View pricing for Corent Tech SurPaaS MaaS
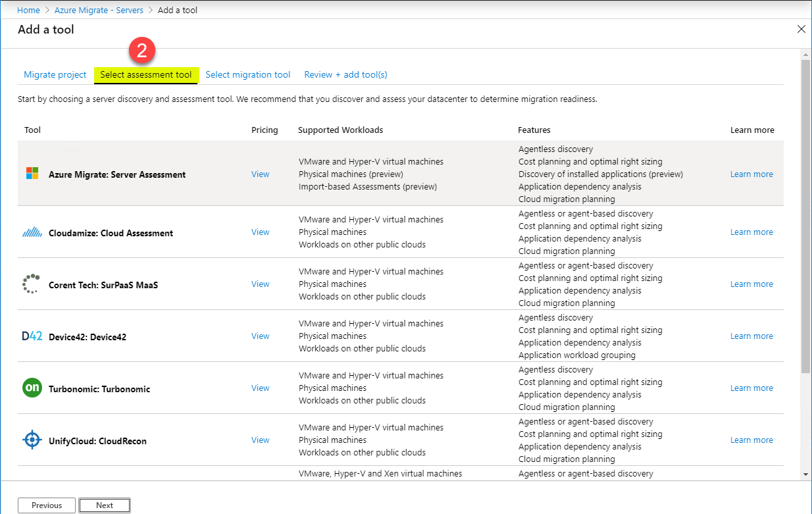 pos(261,284)
